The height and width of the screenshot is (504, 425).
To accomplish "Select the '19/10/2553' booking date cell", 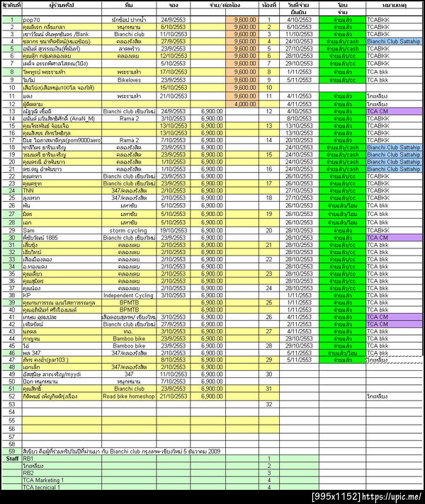I will click(174, 231).
